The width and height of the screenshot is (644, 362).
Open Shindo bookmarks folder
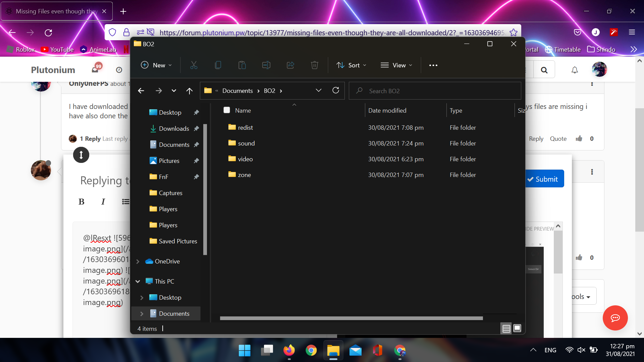[601, 49]
